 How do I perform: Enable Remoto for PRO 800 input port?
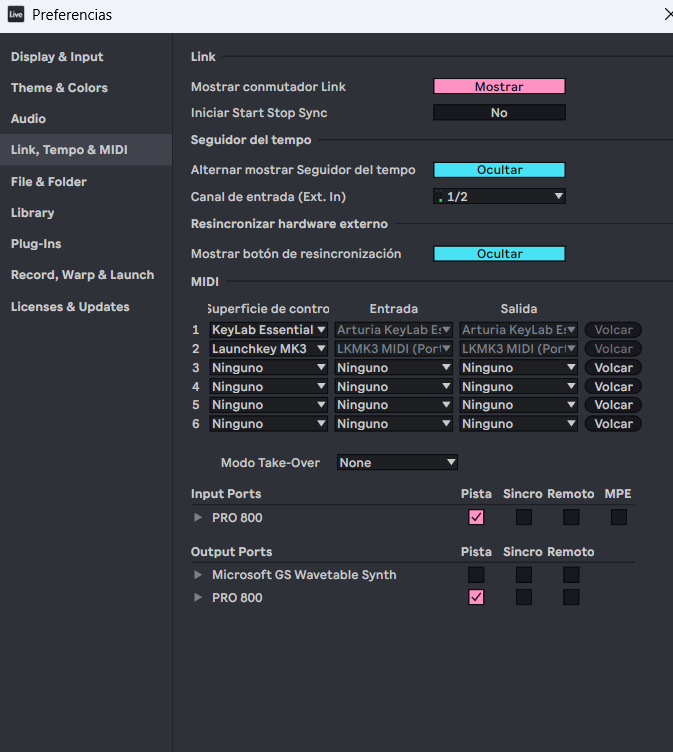pyautogui.click(x=571, y=517)
